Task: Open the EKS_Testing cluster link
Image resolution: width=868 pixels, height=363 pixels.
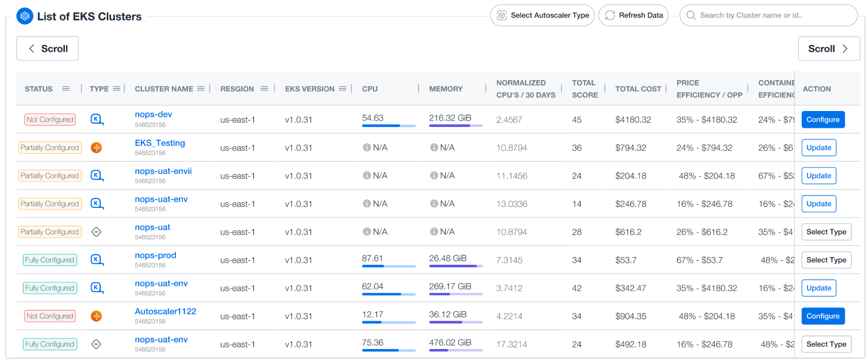Action: 160,143
